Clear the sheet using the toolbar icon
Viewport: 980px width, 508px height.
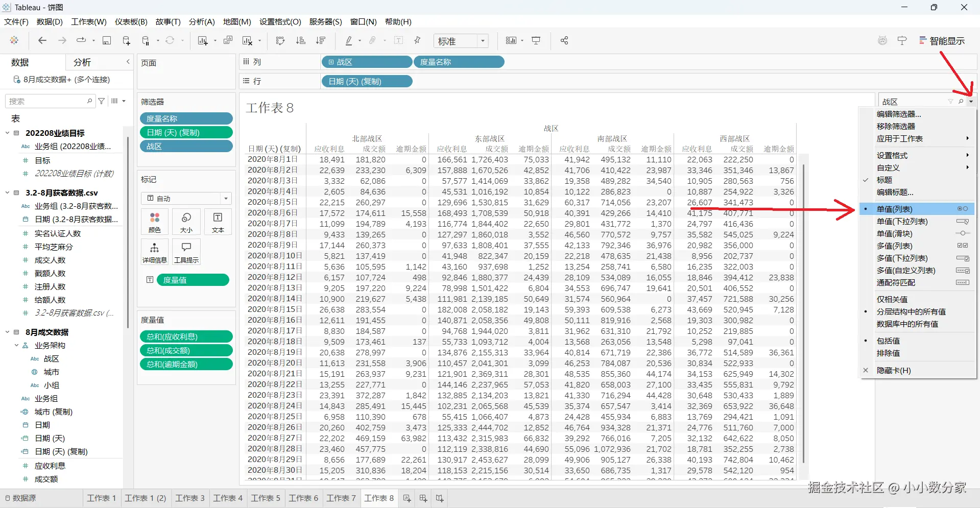[x=247, y=40]
